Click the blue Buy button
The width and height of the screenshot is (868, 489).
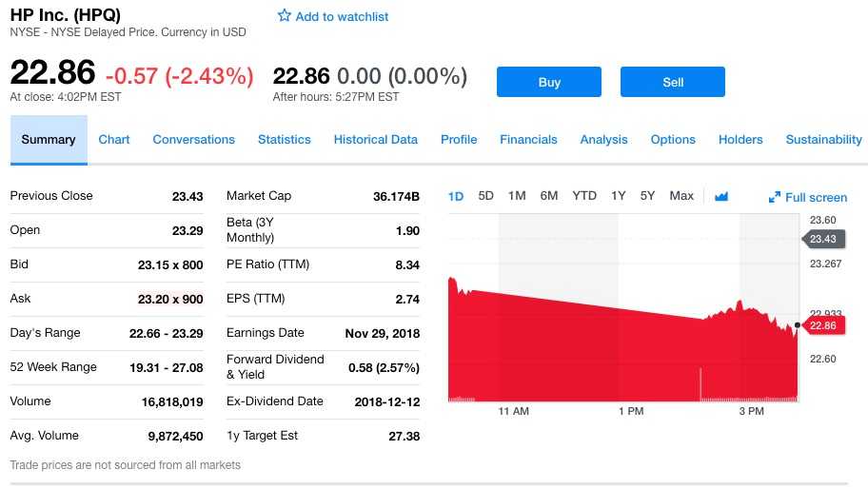tap(548, 82)
